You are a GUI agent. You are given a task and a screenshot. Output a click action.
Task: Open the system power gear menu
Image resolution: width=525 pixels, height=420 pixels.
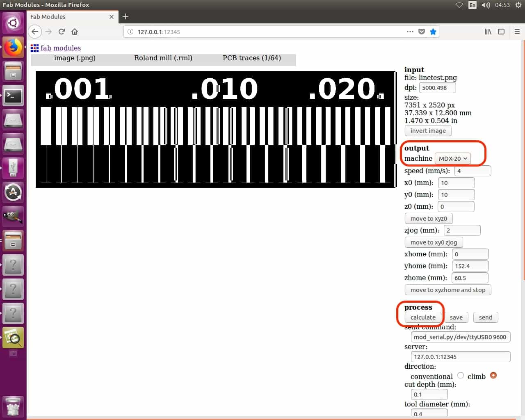(x=518, y=5)
